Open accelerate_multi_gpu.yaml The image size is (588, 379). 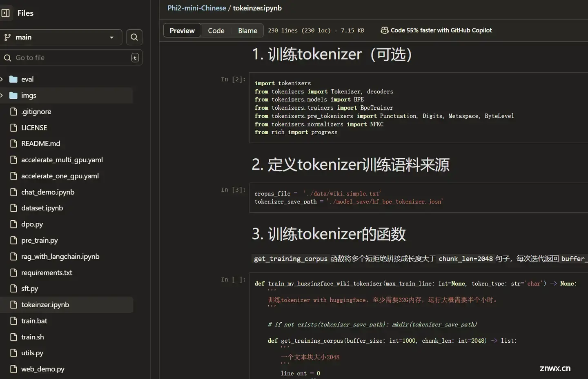pos(62,160)
